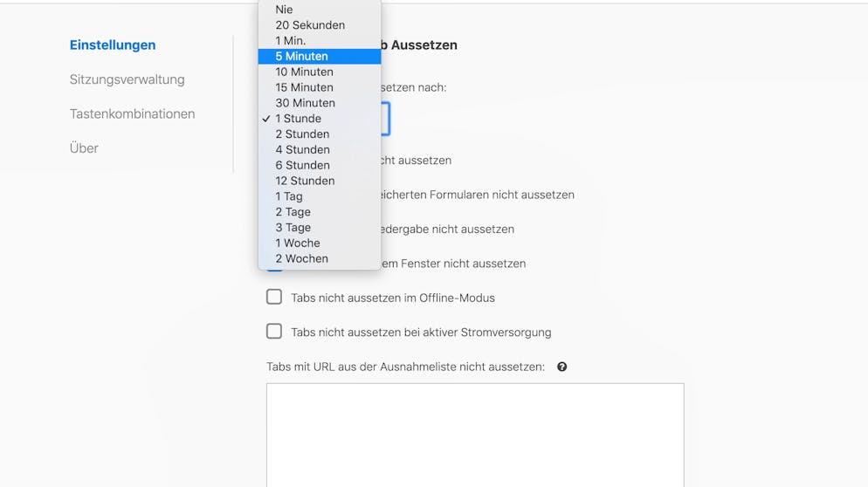The image size is (868, 487).
Task: Open the Einstellungen sidebar section
Action: tap(113, 45)
